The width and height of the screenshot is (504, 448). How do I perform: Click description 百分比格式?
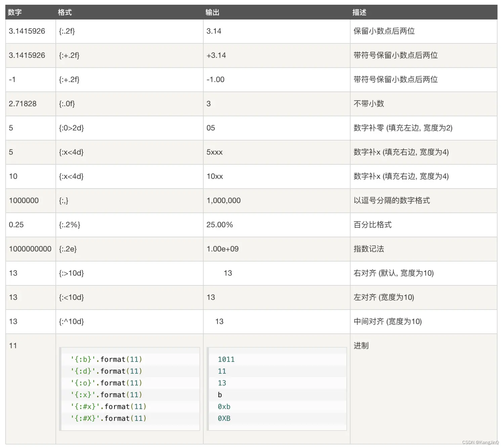[x=373, y=225]
